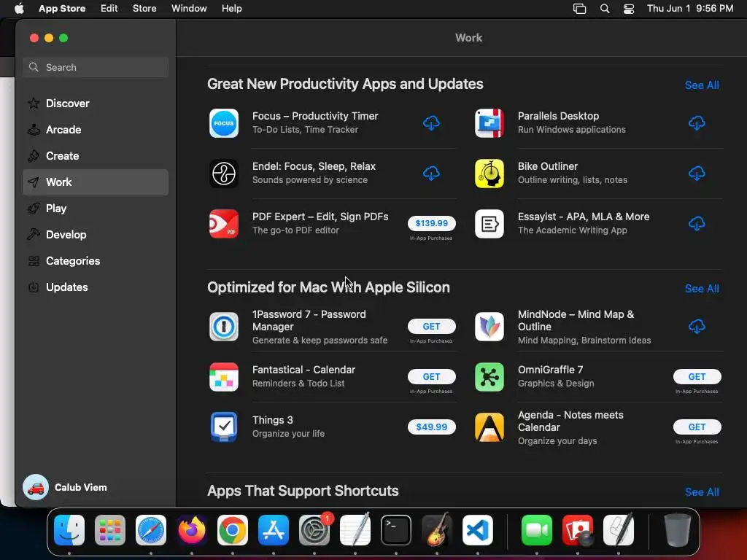Open the App Store application menu
The width and height of the screenshot is (747, 560).
[x=62, y=9]
